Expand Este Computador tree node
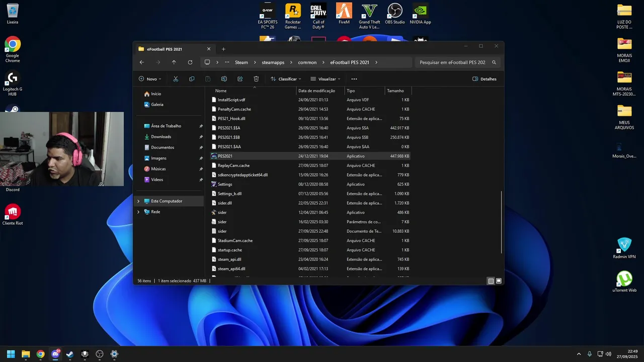 138,201
